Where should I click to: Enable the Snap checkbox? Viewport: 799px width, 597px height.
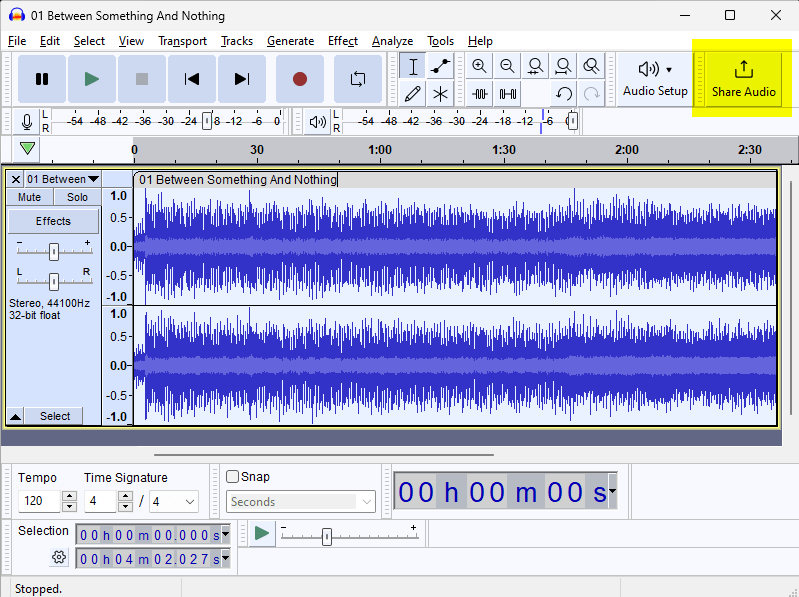[x=233, y=477]
